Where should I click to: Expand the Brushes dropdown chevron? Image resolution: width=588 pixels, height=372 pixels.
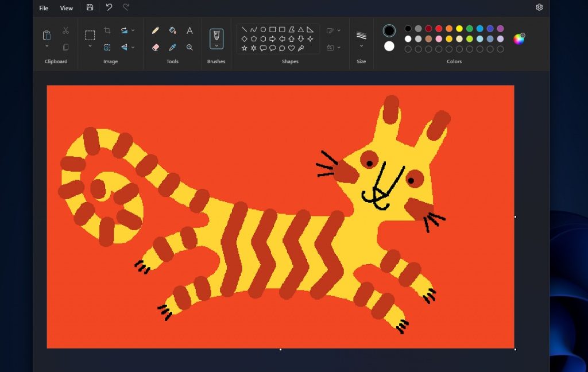pyautogui.click(x=216, y=45)
